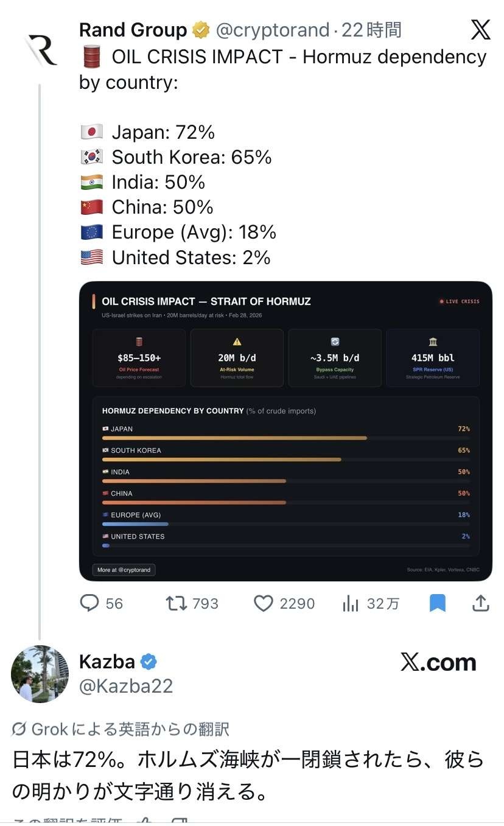Open Kazba's profile picture
Image resolution: width=504 pixels, height=826 pixels.
(x=40, y=674)
